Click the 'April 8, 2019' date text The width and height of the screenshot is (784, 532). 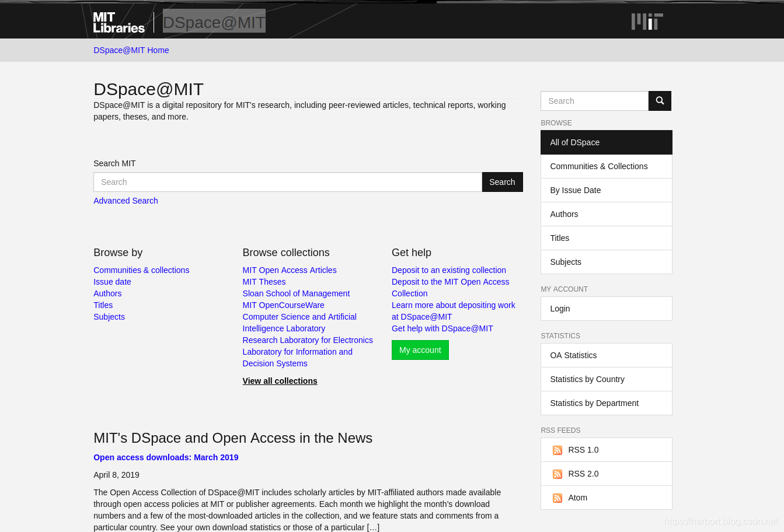pyautogui.click(x=116, y=475)
